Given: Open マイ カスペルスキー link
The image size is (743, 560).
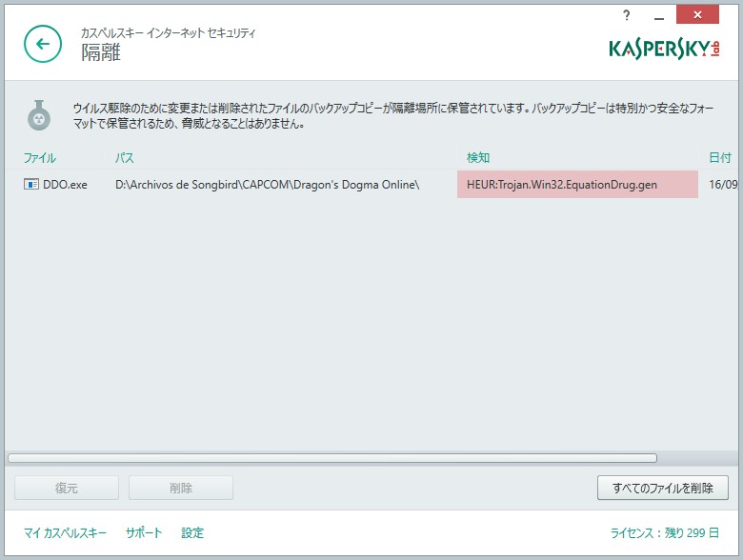Looking at the screenshot, I should pos(65,533).
